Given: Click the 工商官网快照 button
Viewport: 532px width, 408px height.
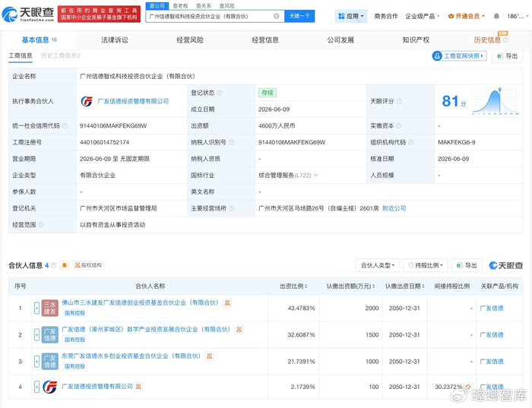Looking at the screenshot, I should (x=459, y=56).
